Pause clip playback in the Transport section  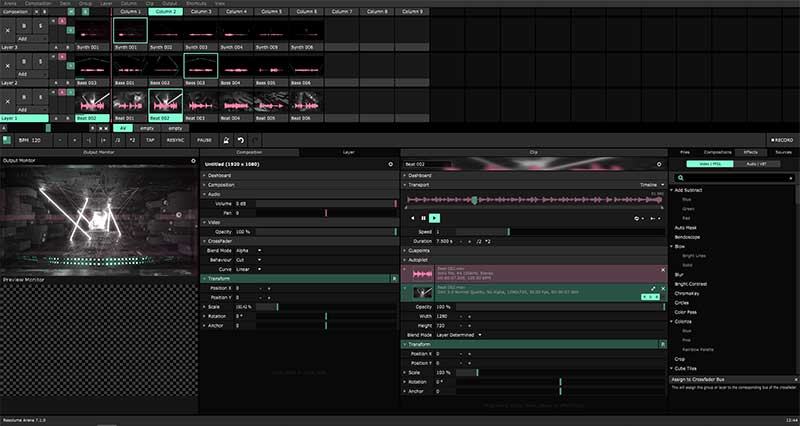coord(424,217)
